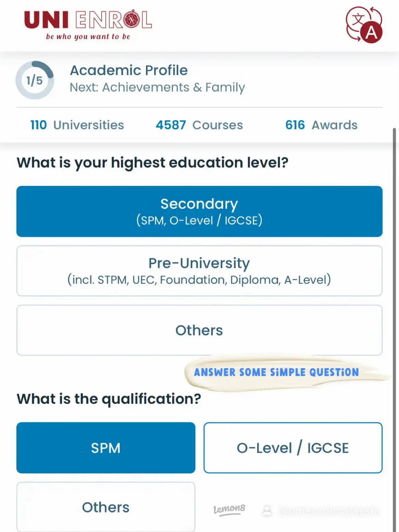Tap the Answer Some Simple Question banner
399x532 pixels.
pyautogui.click(x=277, y=372)
